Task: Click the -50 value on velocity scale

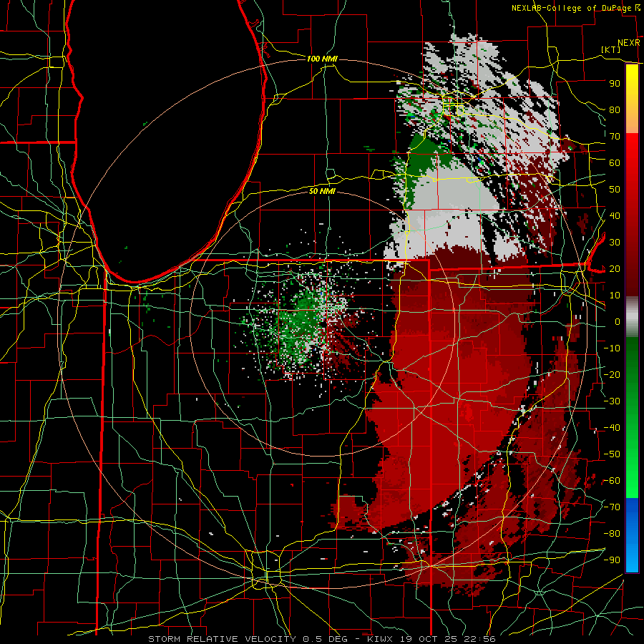Action: [x=612, y=454]
